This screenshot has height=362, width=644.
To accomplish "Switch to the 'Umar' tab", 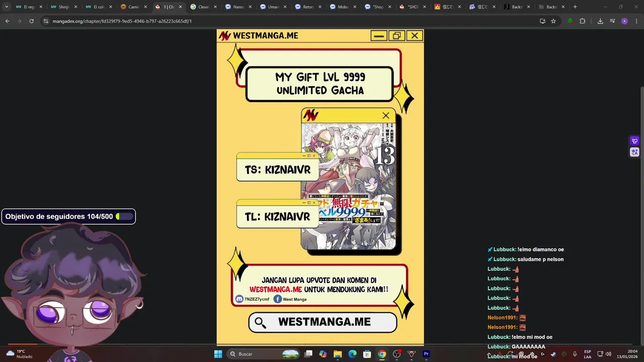I will tap(273, 7).
